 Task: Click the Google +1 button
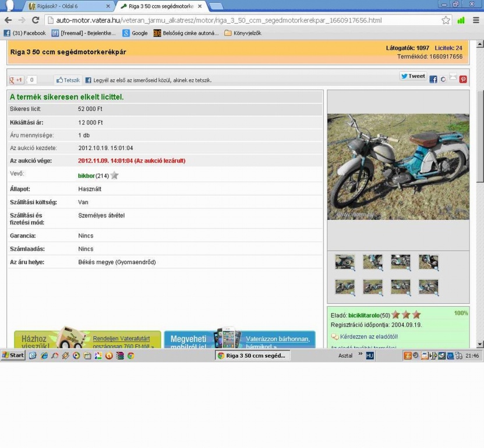click(x=16, y=80)
